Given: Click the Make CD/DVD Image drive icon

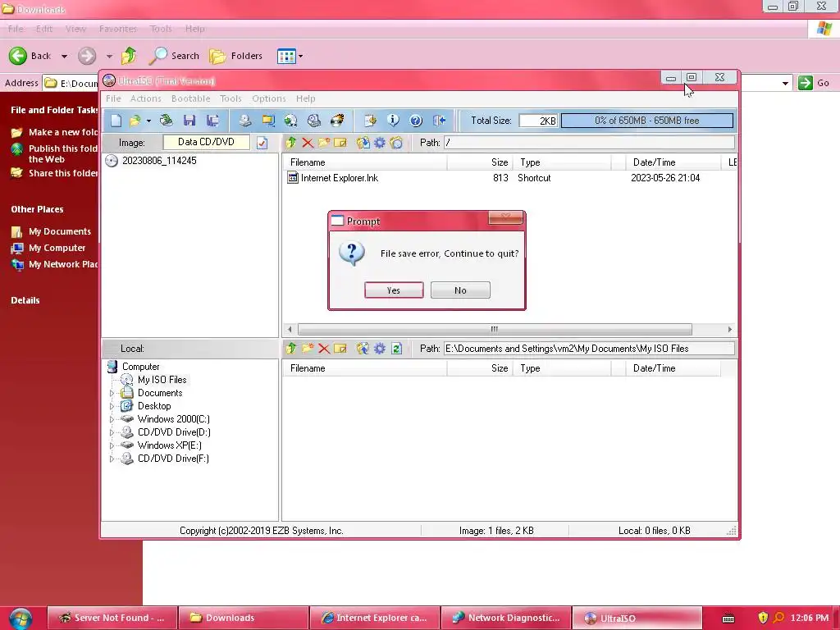Looking at the screenshot, I should 244,121.
